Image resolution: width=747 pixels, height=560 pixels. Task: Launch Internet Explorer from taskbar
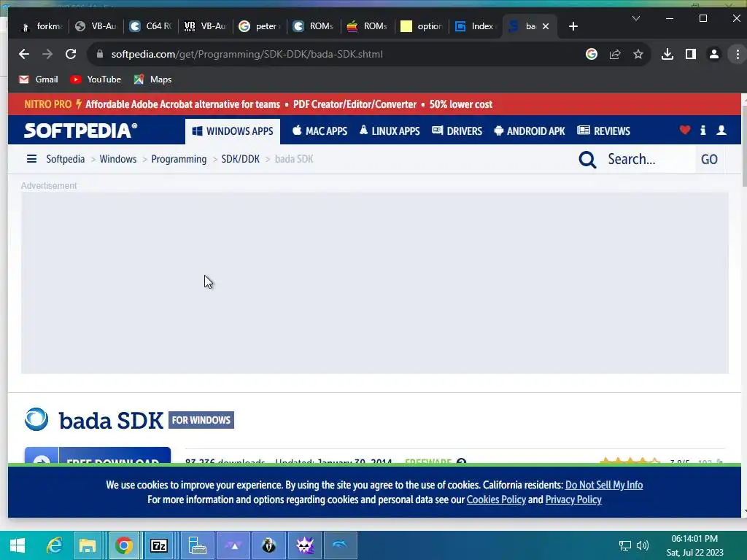pos(54,545)
